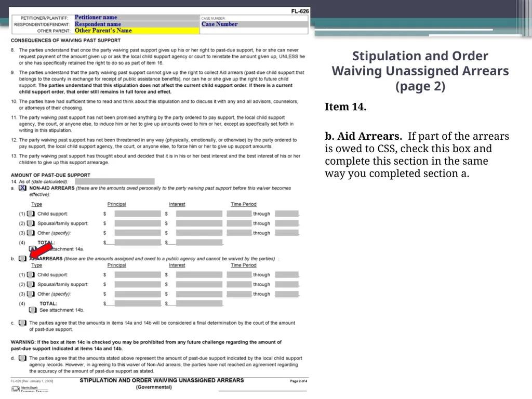
Task: Click slide title 'Stipulation and Order Waiving Unassigned Arrears'
Action: pyautogui.click(x=420, y=63)
